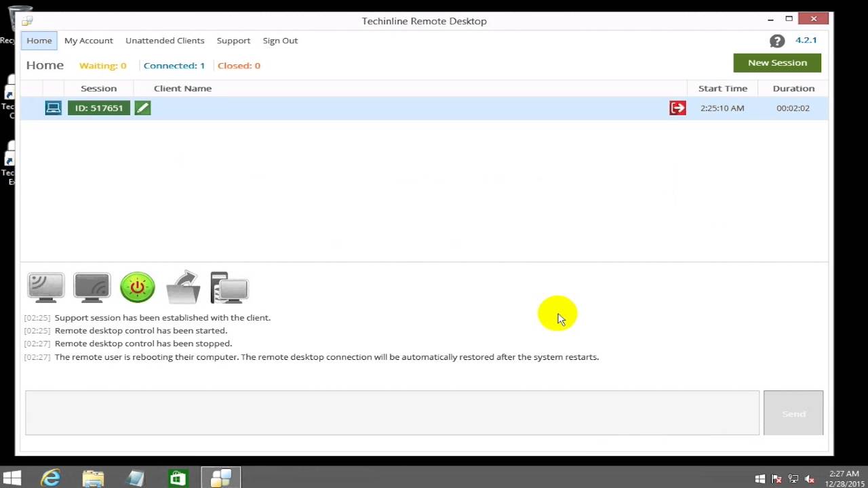Launch Internet Explorer from taskbar
The width and height of the screenshot is (868, 488).
point(51,479)
